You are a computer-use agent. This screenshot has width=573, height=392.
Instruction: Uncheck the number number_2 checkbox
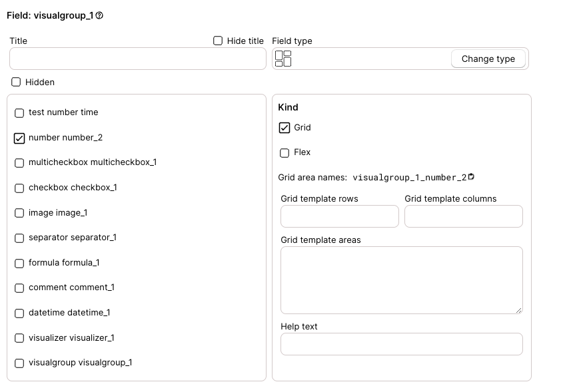pyautogui.click(x=19, y=138)
